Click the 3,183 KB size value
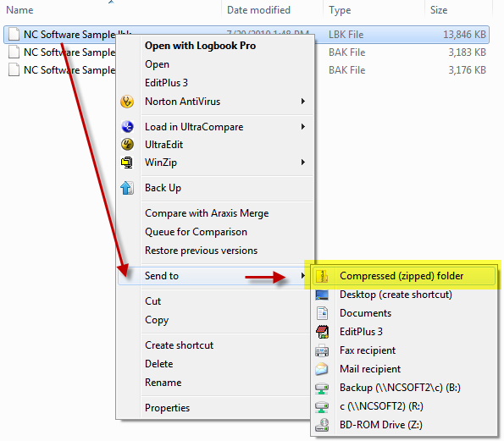Viewport: 504px width, 441px height. (467, 52)
